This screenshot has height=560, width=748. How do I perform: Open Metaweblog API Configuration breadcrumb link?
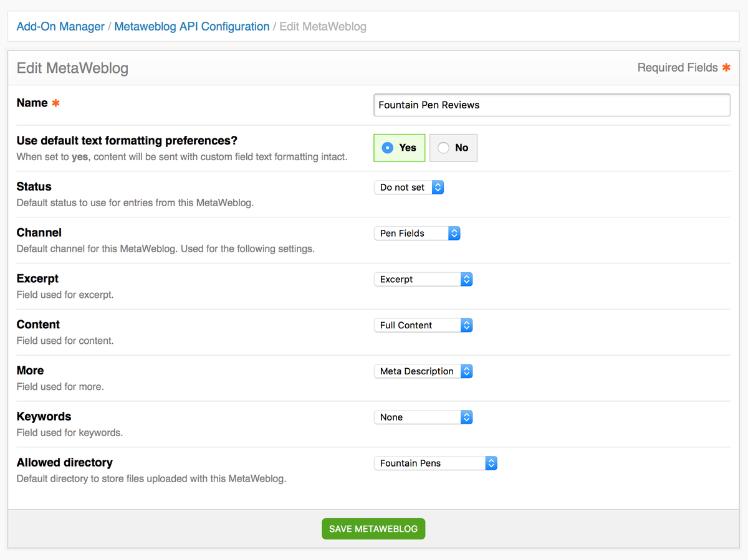click(x=192, y=27)
